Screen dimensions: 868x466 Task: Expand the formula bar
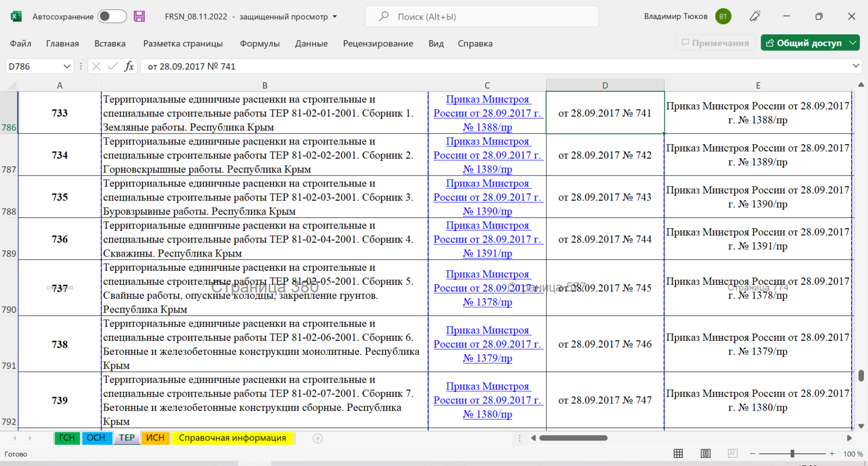click(x=856, y=67)
